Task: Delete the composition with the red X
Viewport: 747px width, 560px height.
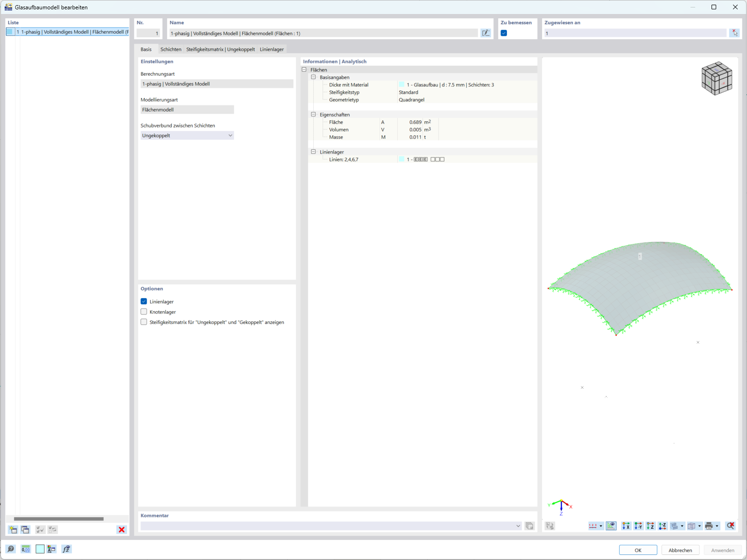Action: tap(121, 529)
